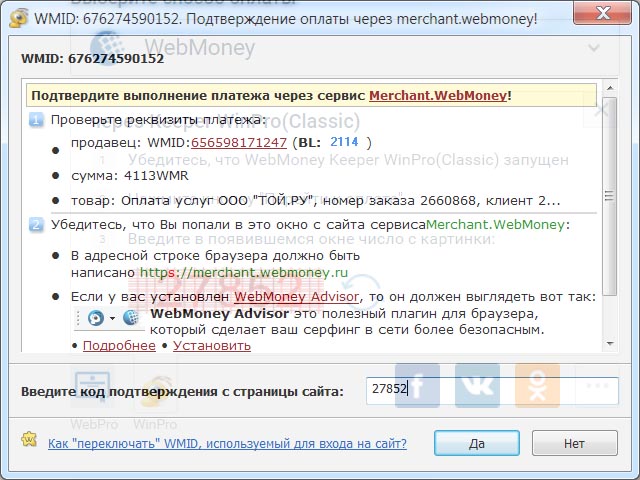640x480 pixels.
Task: Open the Merchant.WebMoney link in the yellow banner
Action: click(x=438, y=96)
